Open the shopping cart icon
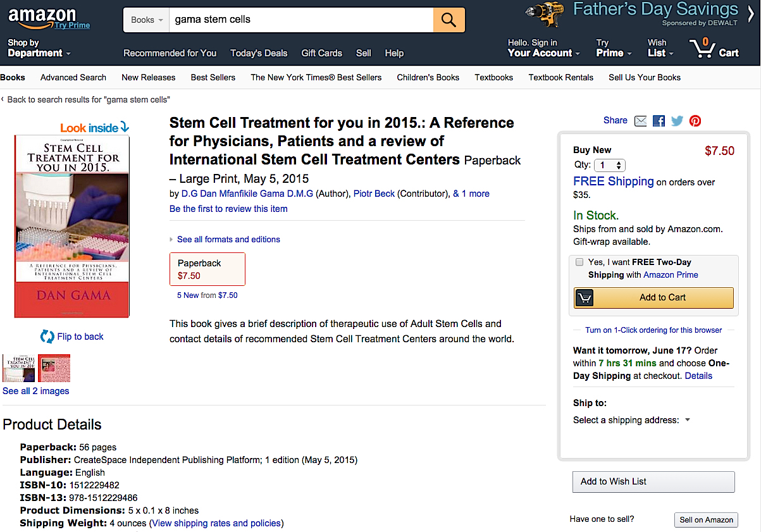This screenshot has height=532, width=761. (703, 48)
